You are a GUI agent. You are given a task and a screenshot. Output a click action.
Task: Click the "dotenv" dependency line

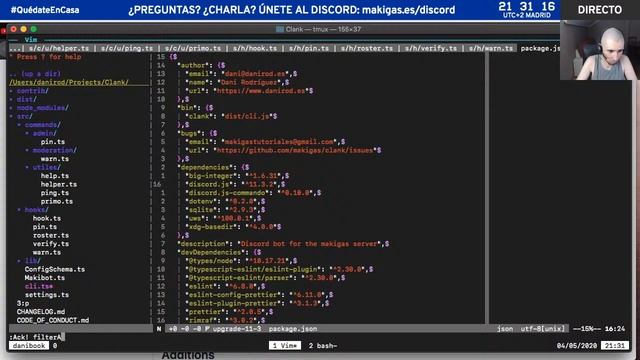click(x=225, y=202)
